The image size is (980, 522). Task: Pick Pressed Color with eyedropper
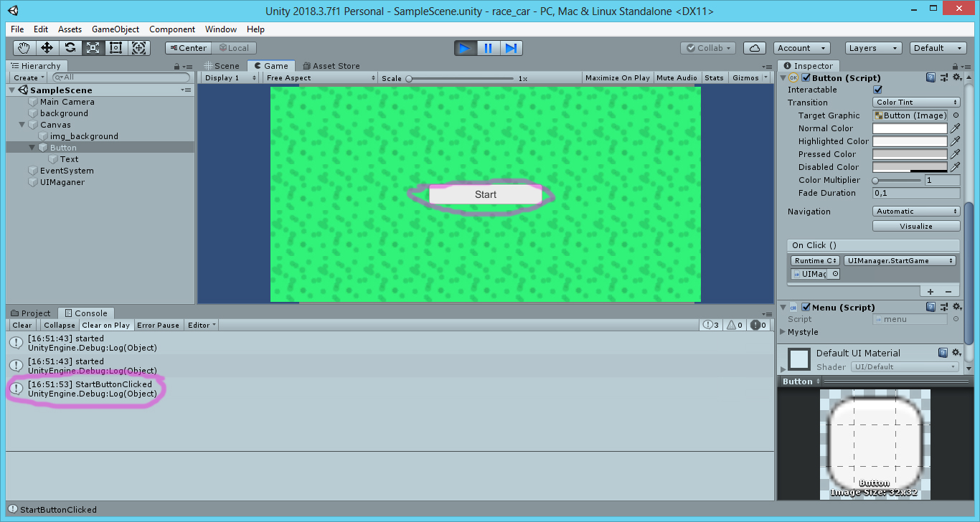[x=955, y=154]
